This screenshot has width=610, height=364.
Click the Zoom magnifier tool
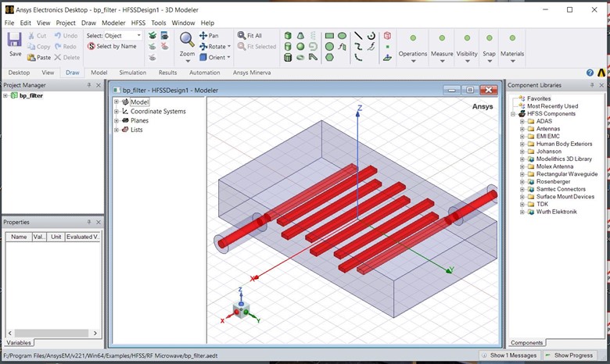[187, 40]
